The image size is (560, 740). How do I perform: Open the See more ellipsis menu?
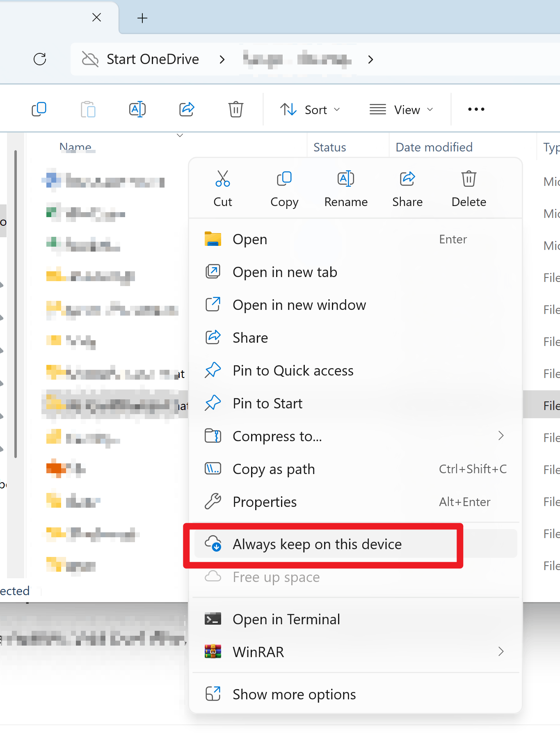coord(476,109)
